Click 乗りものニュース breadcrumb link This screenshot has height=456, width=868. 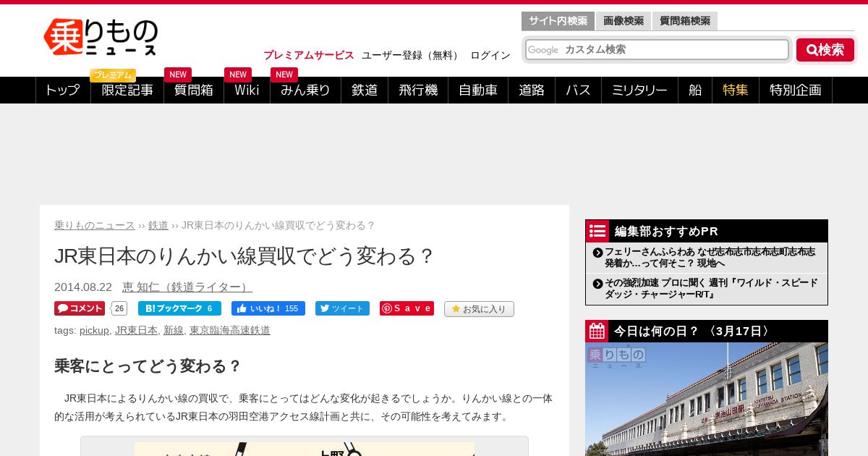[x=95, y=225]
